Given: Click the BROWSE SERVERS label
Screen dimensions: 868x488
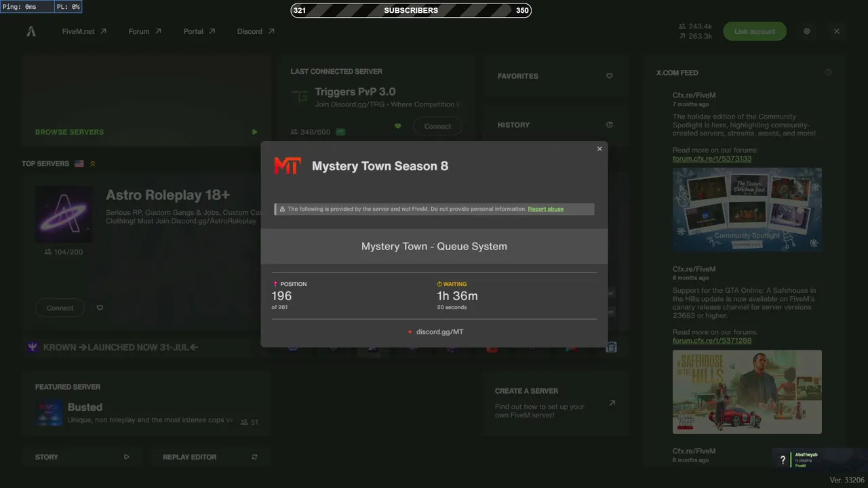Looking at the screenshot, I should point(69,132).
